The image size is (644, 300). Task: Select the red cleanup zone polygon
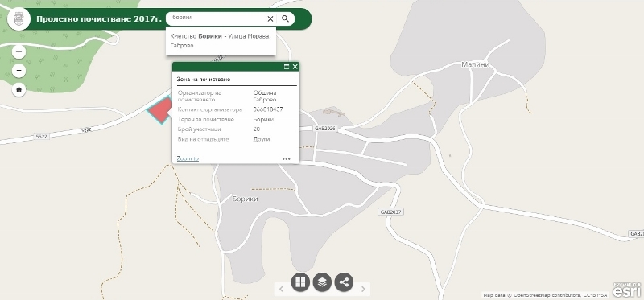(x=159, y=111)
